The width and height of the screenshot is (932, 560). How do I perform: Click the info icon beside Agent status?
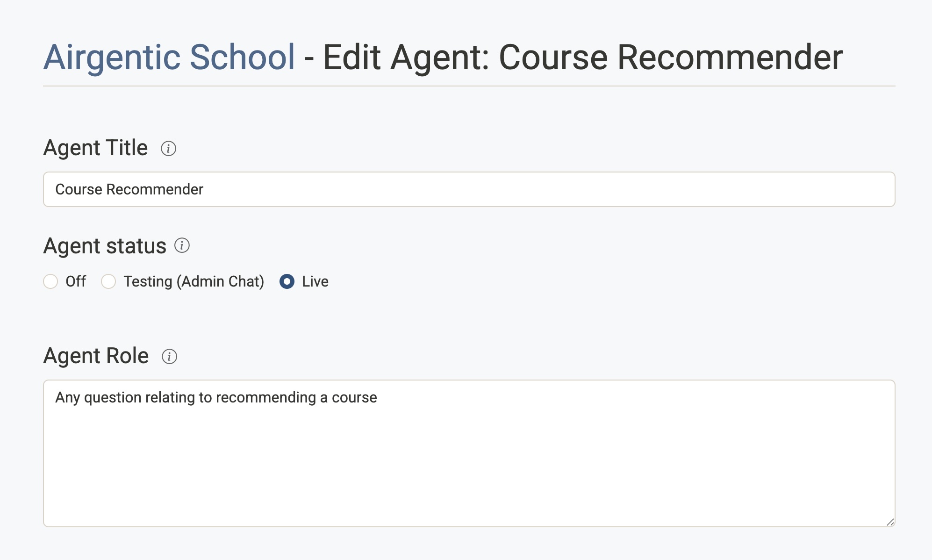182,245
